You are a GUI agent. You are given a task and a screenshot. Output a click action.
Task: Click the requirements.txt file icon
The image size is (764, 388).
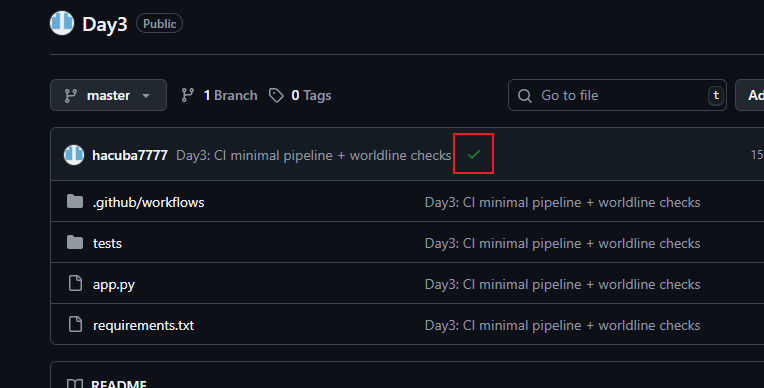[x=75, y=324]
